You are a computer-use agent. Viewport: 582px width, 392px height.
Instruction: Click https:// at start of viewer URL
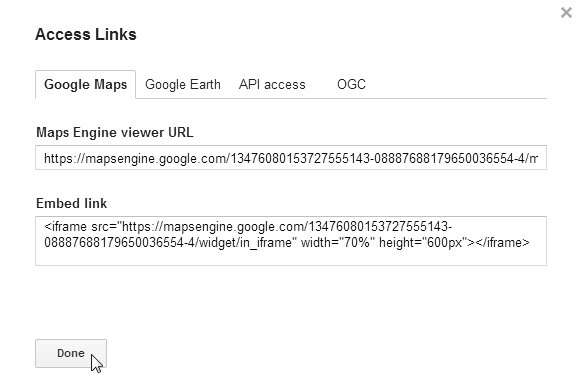[64, 159]
